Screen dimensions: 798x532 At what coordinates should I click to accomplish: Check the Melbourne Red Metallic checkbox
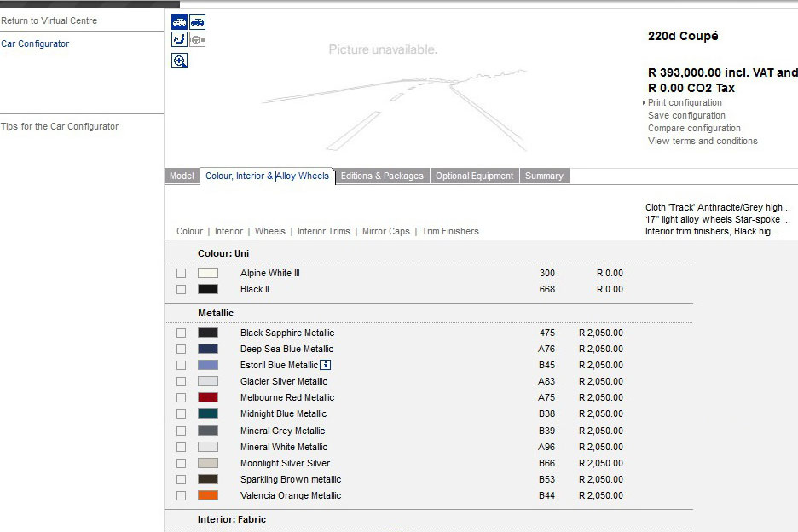coord(181,398)
